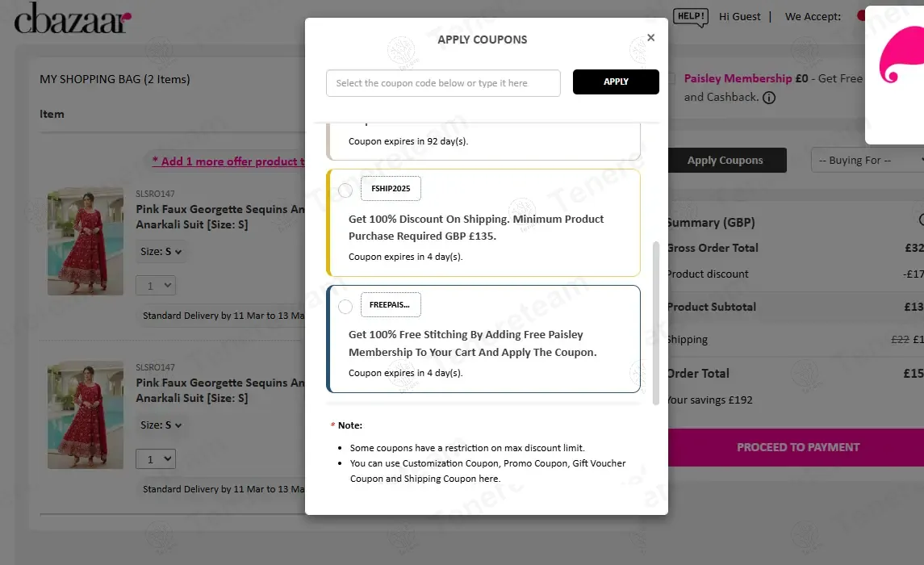Select the FREEPAIS coupon radio button
Viewport: 924px width, 565px height.
coord(345,307)
